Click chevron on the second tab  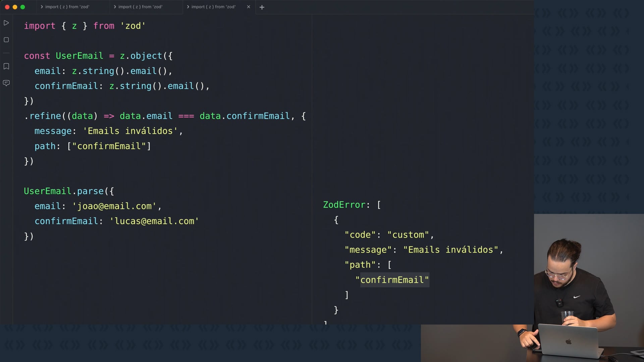(x=115, y=7)
